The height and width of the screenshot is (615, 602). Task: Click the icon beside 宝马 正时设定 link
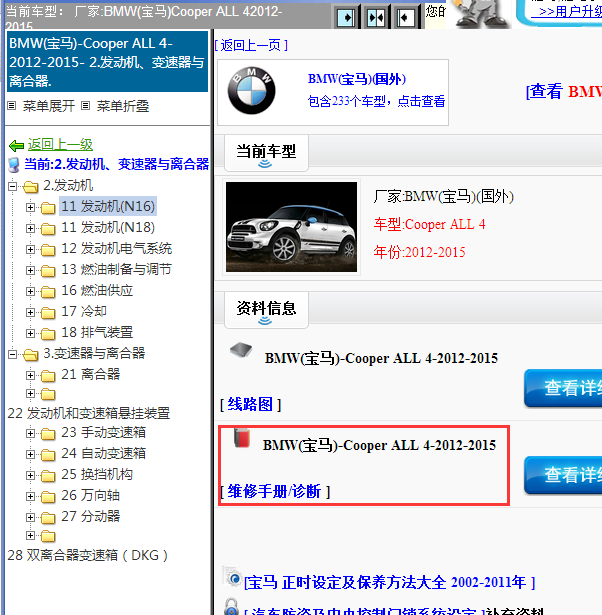(233, 577)
